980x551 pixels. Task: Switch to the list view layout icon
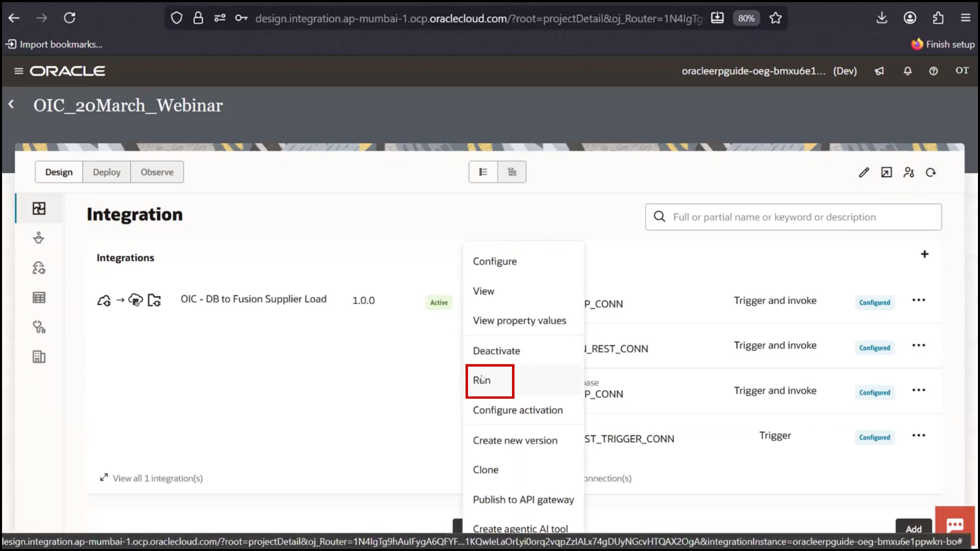pyautogui.click(x=483, y=172)
